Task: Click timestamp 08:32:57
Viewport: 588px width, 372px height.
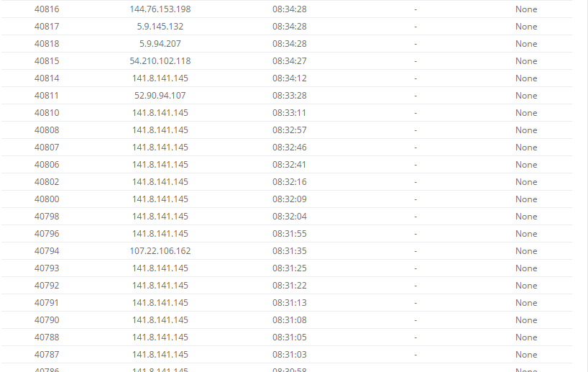Action: 290,130
